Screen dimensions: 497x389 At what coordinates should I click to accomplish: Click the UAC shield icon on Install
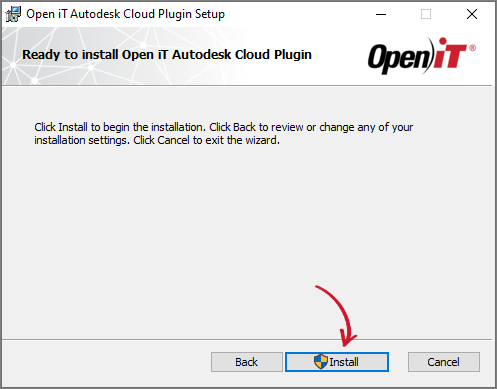tap(321, 362)
